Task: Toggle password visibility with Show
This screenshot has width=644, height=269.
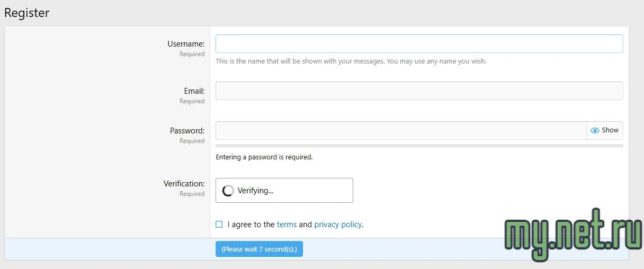Action: pyautogui.click(x=605, y=130)
